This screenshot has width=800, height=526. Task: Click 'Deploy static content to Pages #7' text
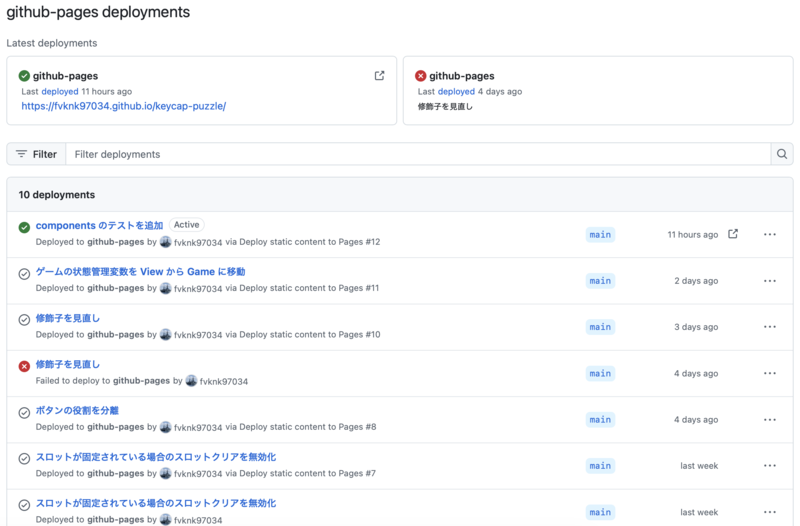pos(308,473)
